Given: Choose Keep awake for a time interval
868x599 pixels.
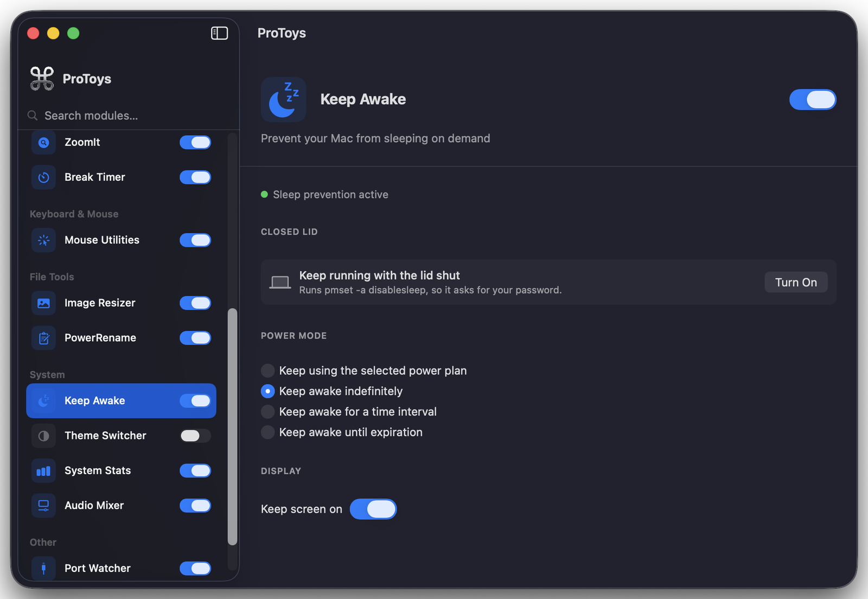Looking at the screenshot, I should [x=349, y=412].
